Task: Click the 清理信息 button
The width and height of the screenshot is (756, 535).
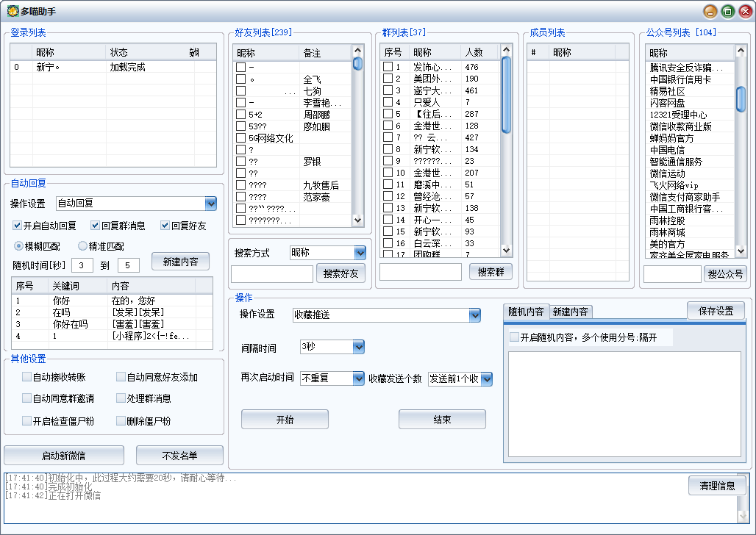Action: point(717,485)
